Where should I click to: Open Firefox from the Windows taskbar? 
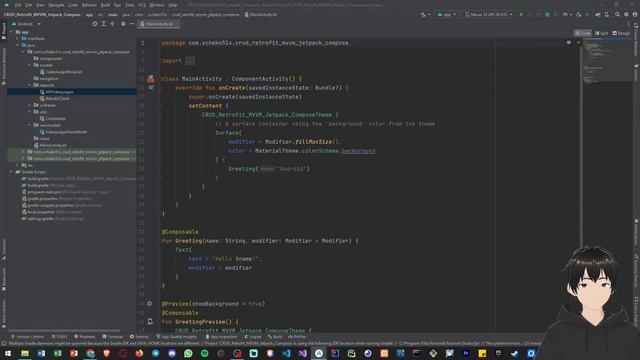(139, 353)
